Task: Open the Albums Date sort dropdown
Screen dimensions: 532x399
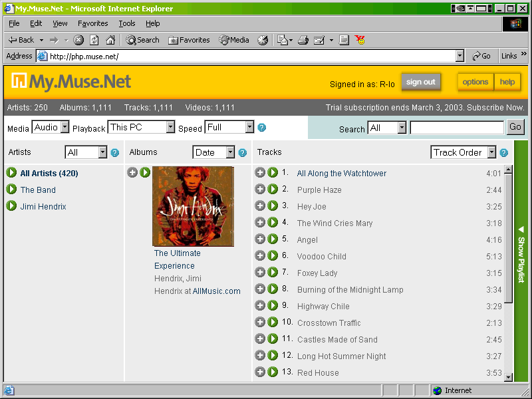Action: pos(213,152)
